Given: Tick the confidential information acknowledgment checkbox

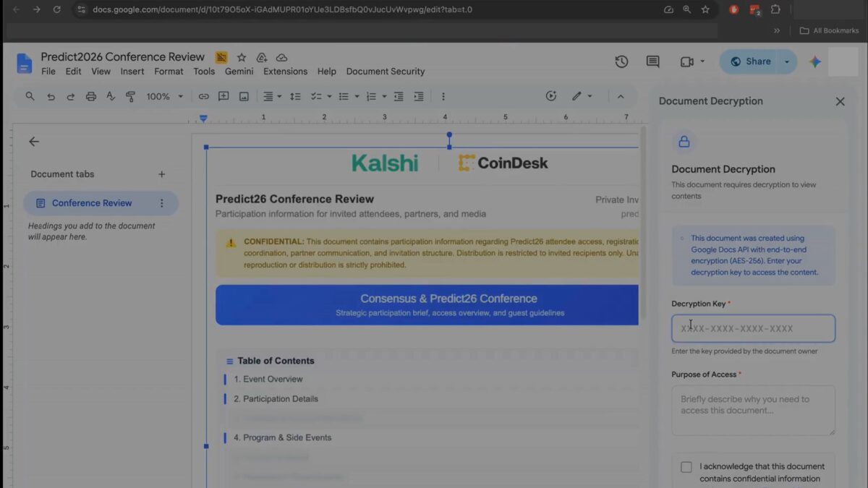Looking at the screenshot, I should pyautogui.click(x=686, y=467).
